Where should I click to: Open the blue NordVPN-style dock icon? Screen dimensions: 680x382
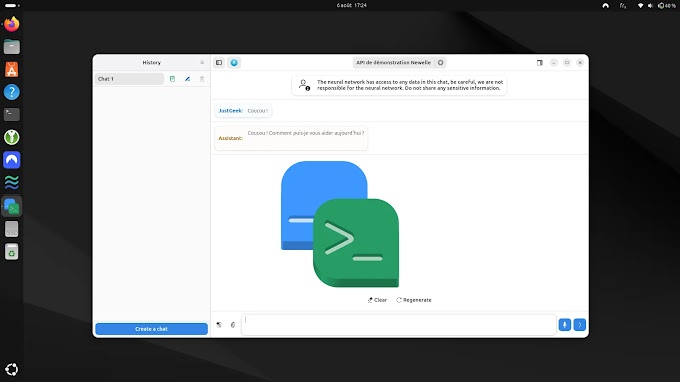[12, 160]
